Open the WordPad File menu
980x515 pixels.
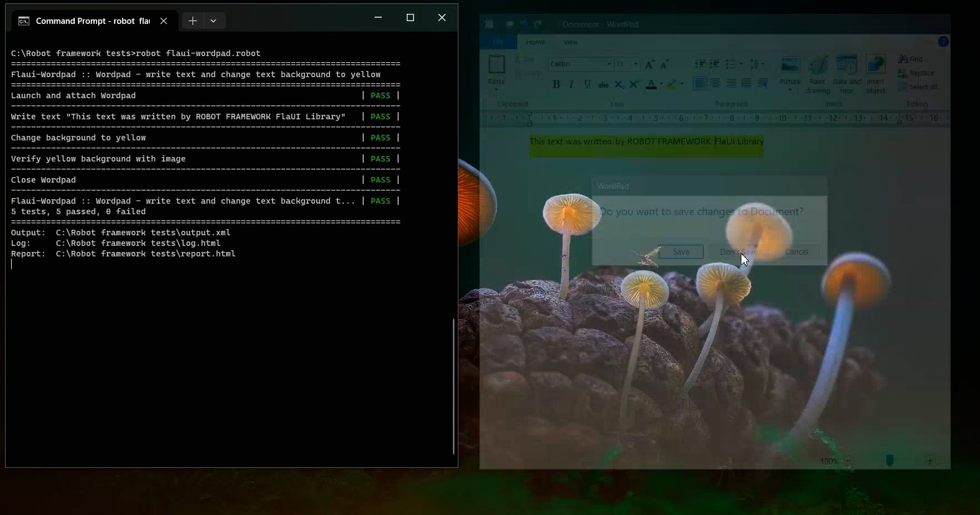(498, 42)
